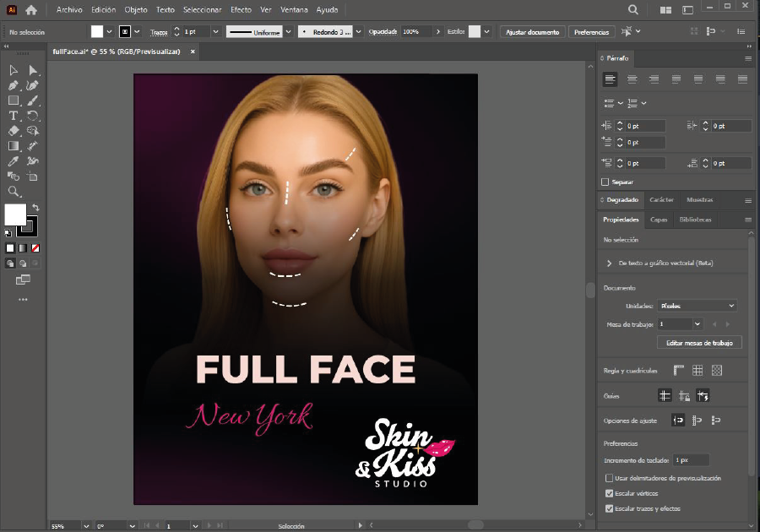Show the grid in Regla y cuadrículas
760x532 pixels.
pyautogui.click(x=698, y=371)
